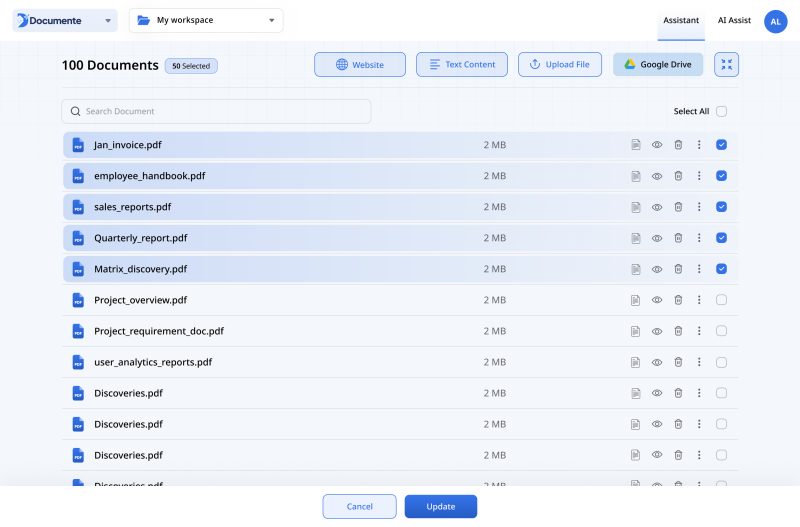800x527 pixels.
Task: Delete Jan_invoice.pdf with trash icon
Action: coord(678,145)
